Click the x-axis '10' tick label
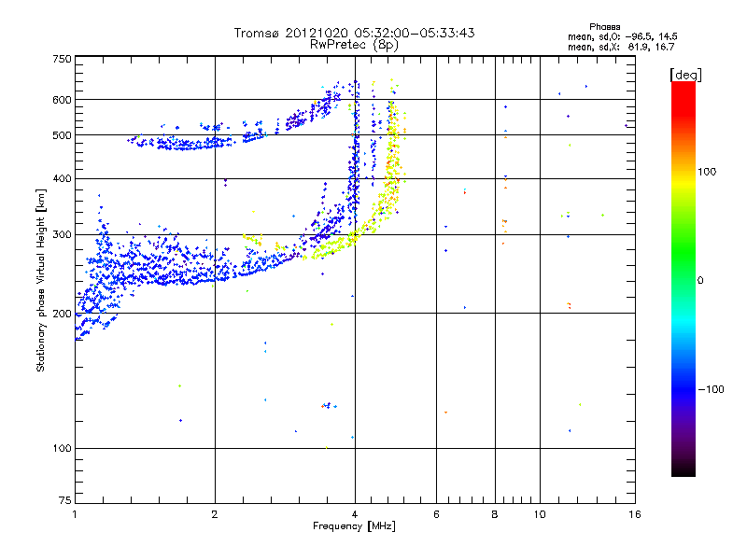Image resolution: width=747 pixels, height=560 pixels. [540, 514]
